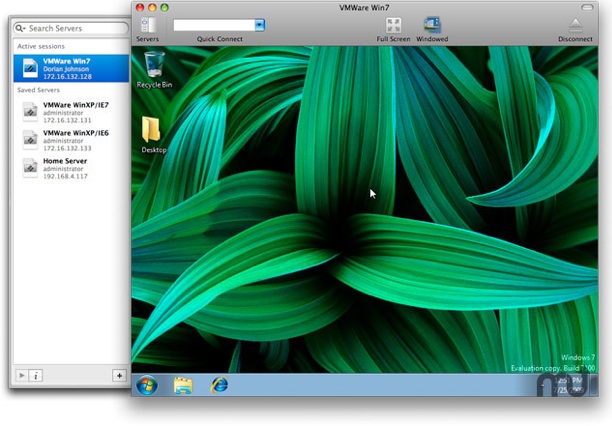The height and width of the screenshot is (426, 612).
Task: Select the VMWare WinXP/IE6 saved server
Action: 71,140
